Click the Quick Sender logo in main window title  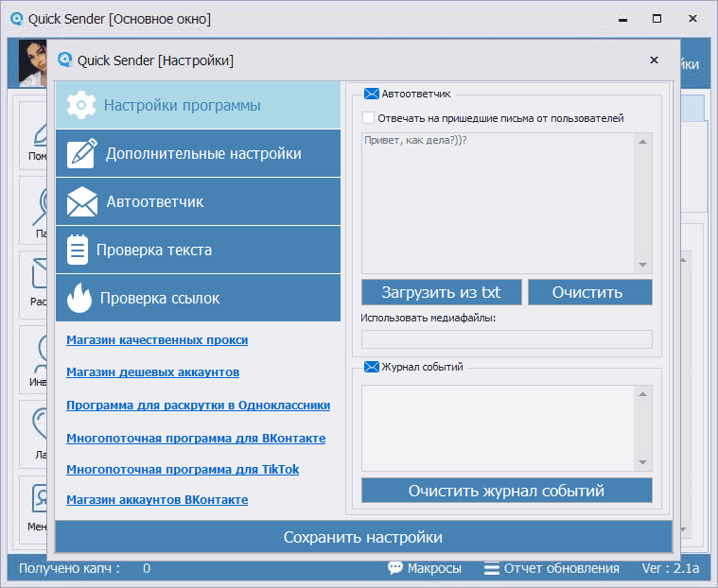16,19
